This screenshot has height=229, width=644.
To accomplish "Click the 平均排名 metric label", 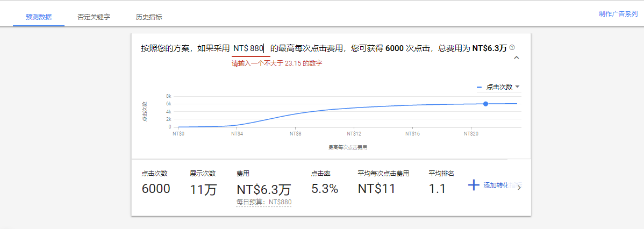I will tap(441, 173).
